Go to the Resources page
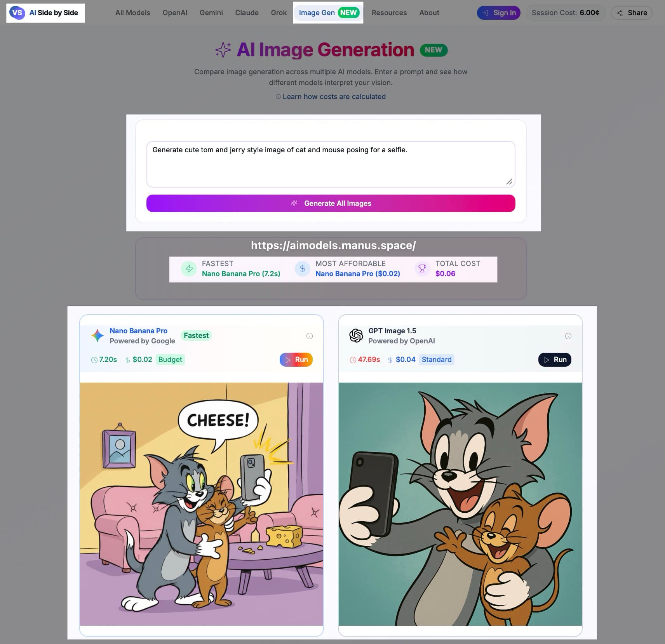This screenshot has width=665, height=644. point(389,13)
